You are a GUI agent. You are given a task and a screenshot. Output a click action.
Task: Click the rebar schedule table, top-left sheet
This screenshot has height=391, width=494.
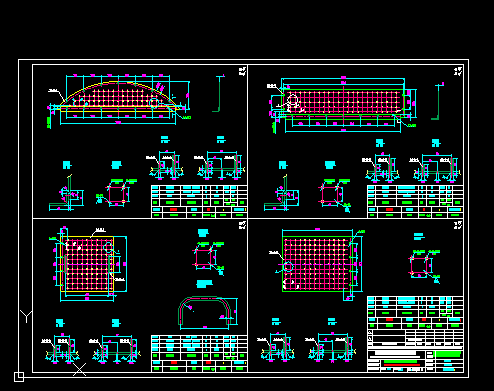pos(199,202)
